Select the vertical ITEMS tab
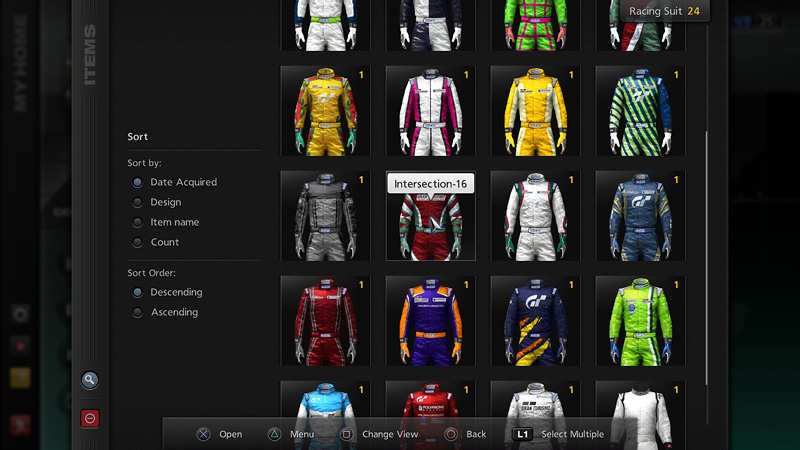 click(90, 55)
